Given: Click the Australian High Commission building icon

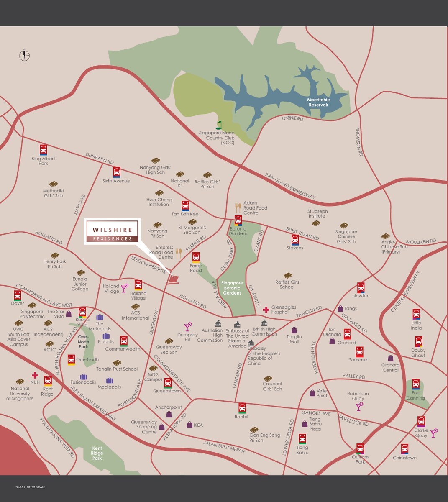Looking at the screenshot, I should coord(218,324).
